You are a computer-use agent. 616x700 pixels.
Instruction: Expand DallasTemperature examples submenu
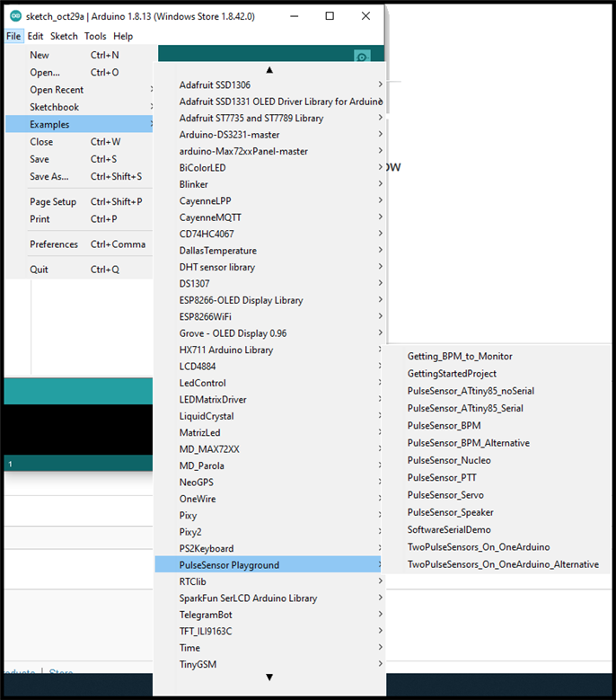(x=270, y=251)
